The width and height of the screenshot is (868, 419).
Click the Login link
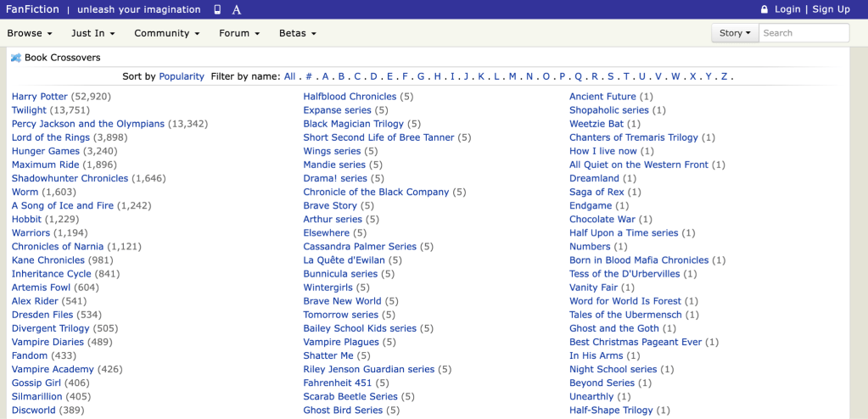(787, 9)
